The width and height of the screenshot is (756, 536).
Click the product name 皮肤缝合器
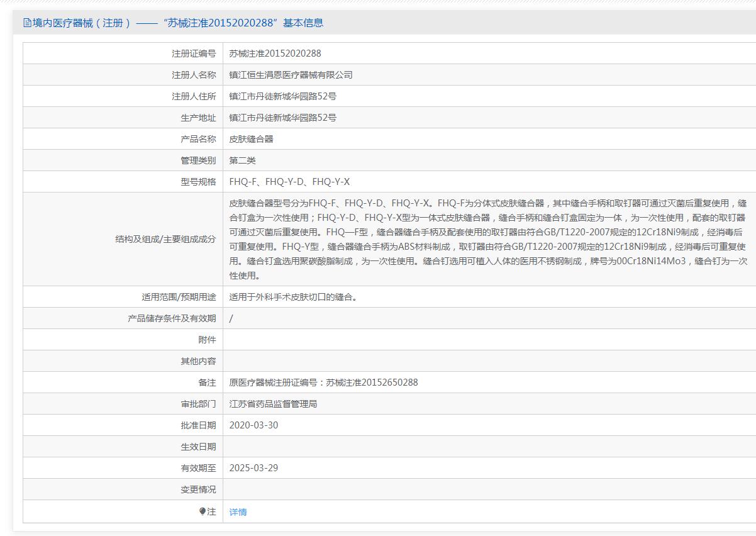pyautogui.click(x=251, y=139)
